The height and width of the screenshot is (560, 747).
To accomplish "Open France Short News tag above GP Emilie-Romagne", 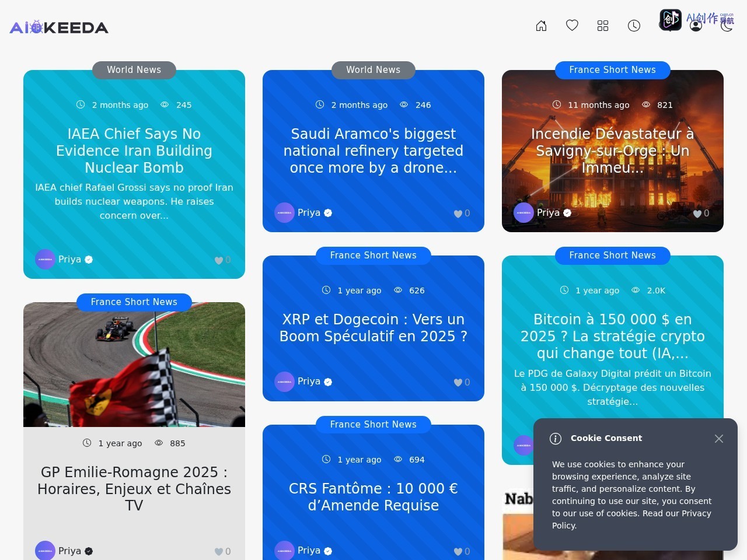I will pyautogui.click(x=134, y=302).
